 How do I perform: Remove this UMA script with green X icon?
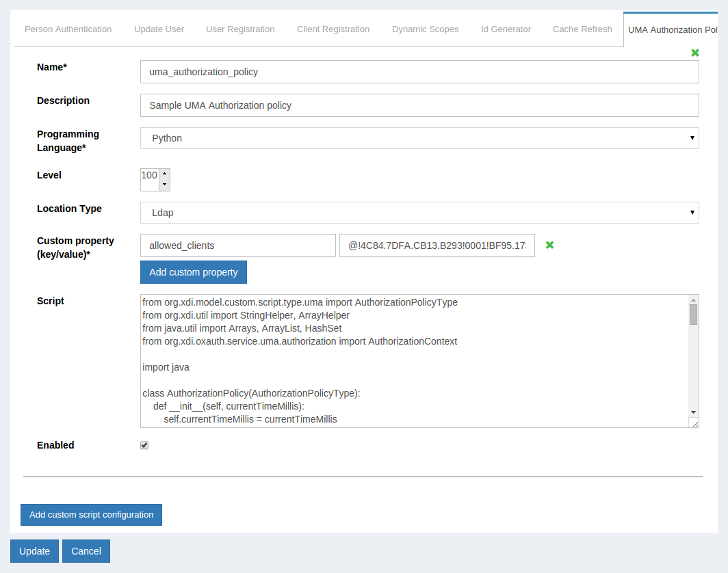pos(695,53)
